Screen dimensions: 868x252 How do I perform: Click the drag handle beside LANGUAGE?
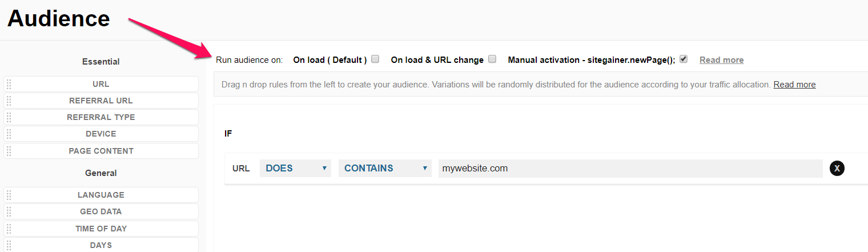pyautogui.click(x=9, y=195)
